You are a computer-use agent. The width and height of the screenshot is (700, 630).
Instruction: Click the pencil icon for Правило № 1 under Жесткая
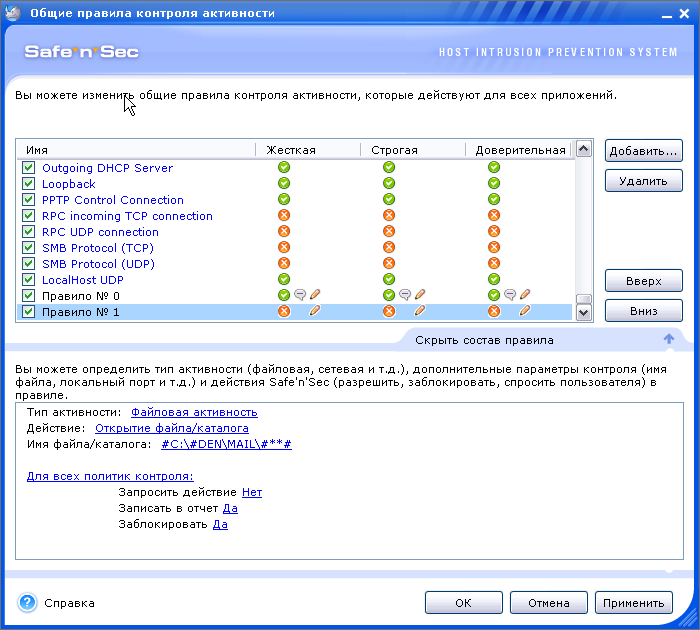(315, 312)
